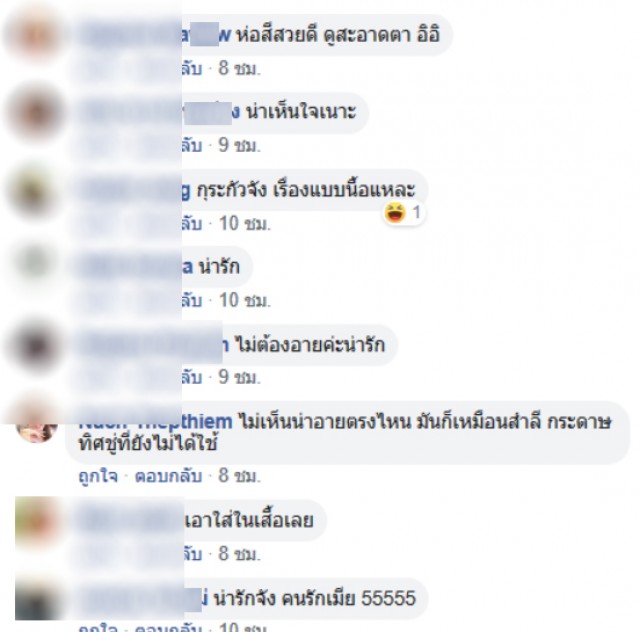This screenshot has width=640, height=632.
Task: Click the laughing emoji reaction on กุระกัวจัง comment
Action: click(x=395, y=213)
